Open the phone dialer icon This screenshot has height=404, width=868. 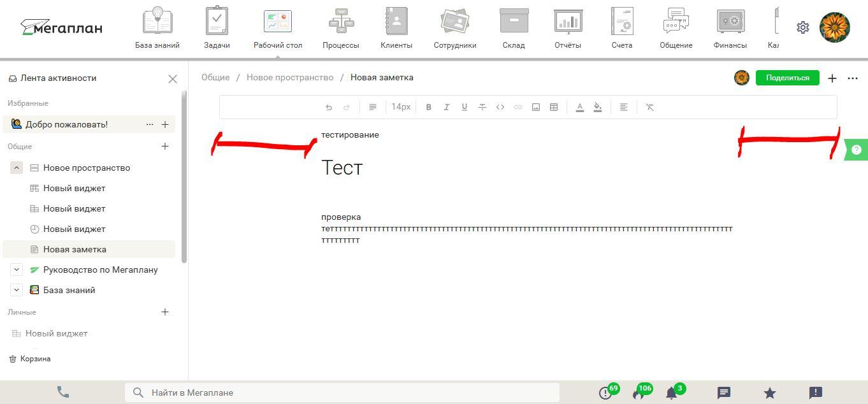tap(63, 393)
